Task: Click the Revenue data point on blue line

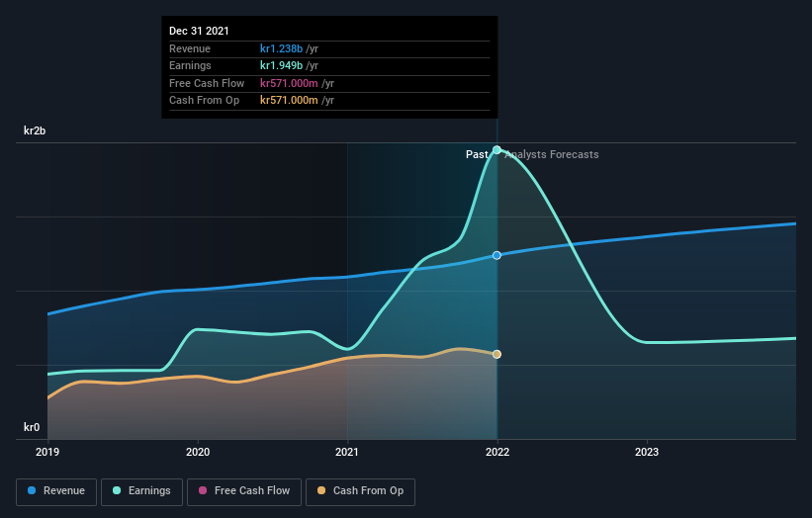Action: coord(496,255)
